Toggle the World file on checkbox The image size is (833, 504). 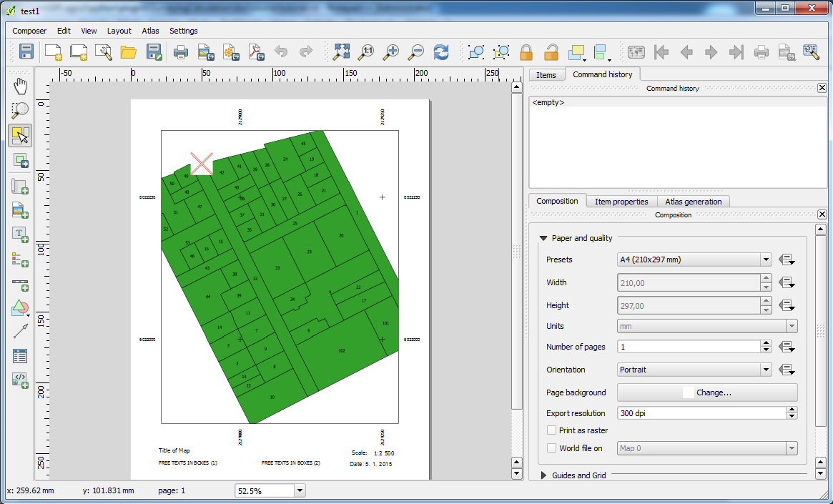click(x=551, y=448)
